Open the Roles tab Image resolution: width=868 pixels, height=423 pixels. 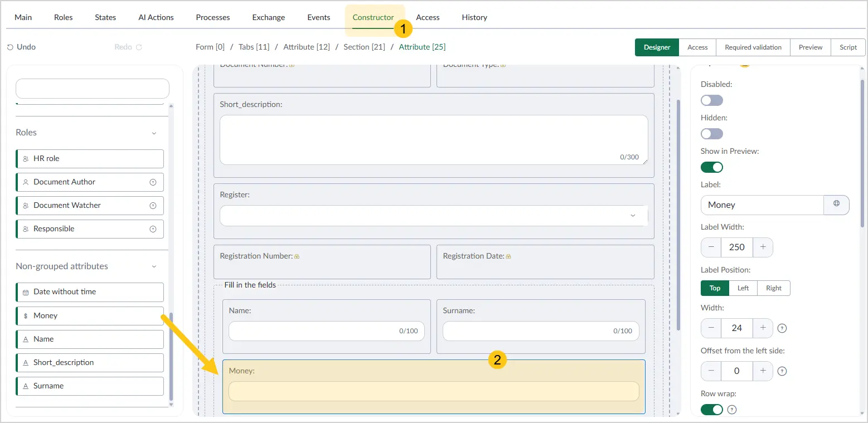[x=63, y=17]
